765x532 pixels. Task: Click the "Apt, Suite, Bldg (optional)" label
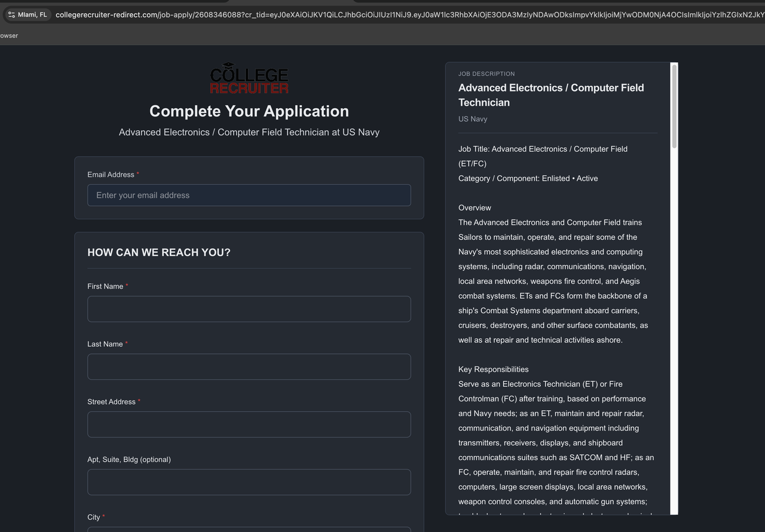tap(129, 460)
